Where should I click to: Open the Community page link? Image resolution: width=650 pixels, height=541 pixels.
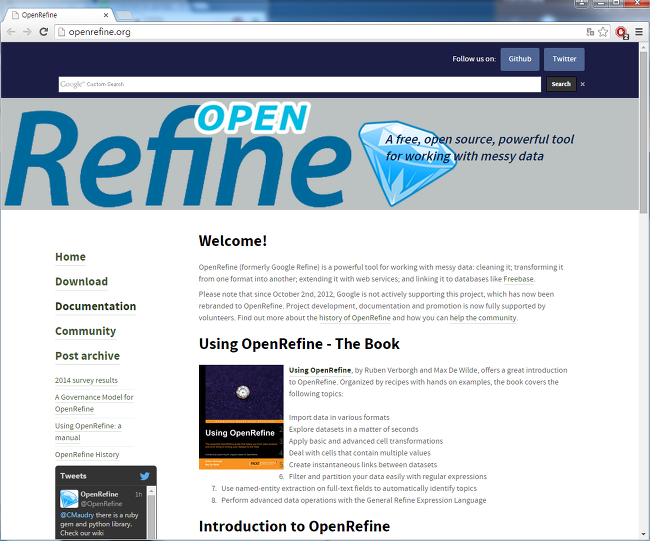pyautogui.click(x=86, y=331)
